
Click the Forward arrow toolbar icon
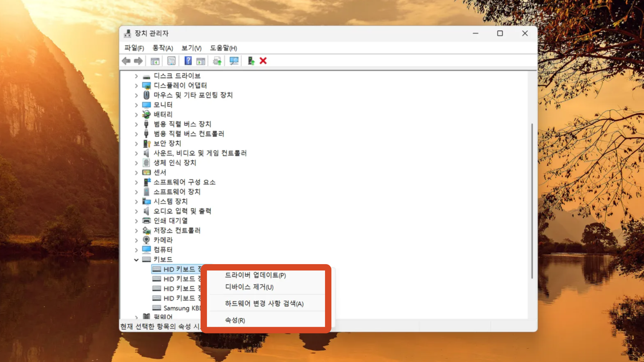tap(138, 61)
